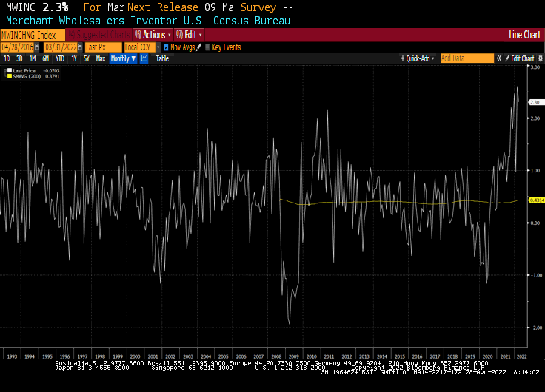Select the Max range tab
Image resolution: width=545 pixels, height=392 pixels.
coord(101,58)
